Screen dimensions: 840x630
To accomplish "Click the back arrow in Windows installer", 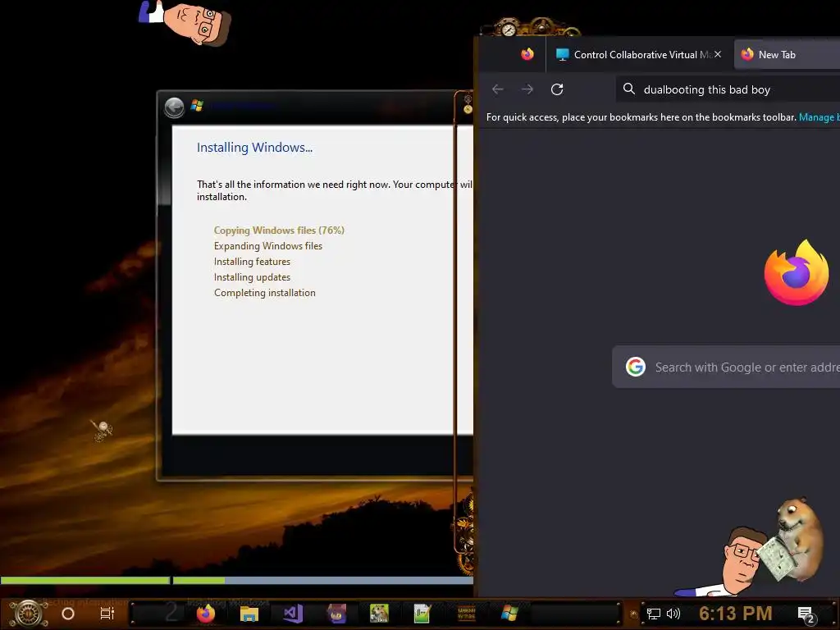I will point(174,107).
